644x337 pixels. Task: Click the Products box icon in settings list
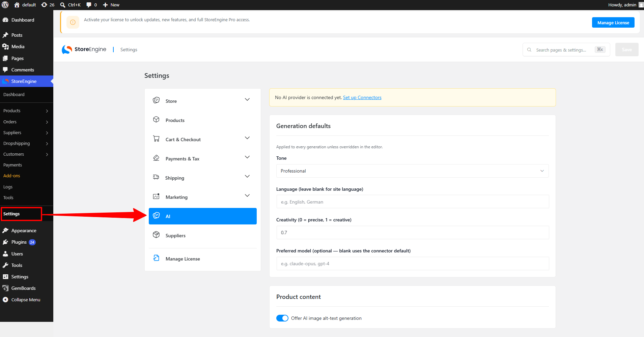156,119
